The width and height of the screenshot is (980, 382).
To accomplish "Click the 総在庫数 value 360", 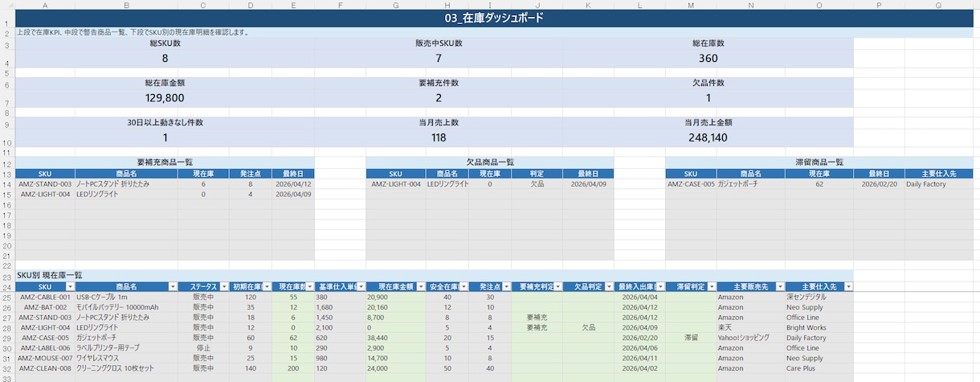I will pos(708,58).
